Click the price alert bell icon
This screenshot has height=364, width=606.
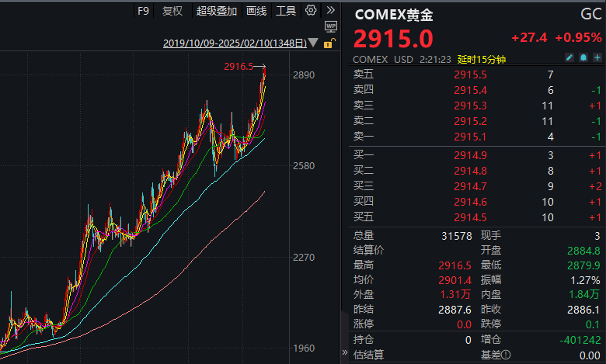coord(583,59)
